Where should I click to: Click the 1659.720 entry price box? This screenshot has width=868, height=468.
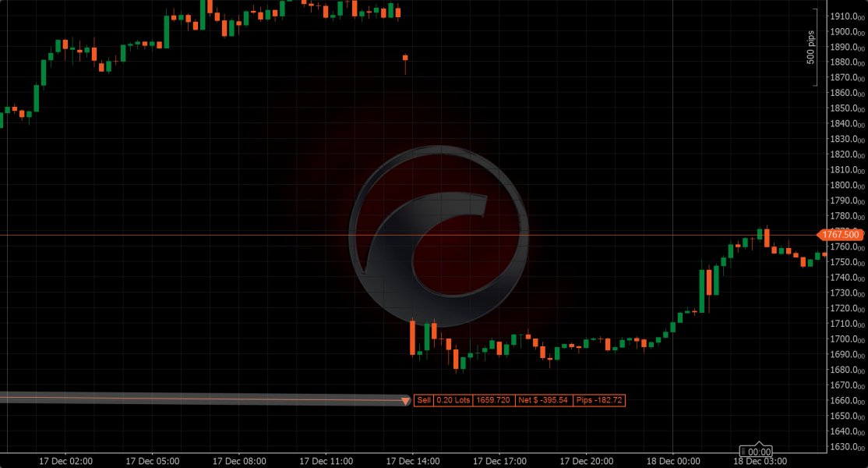point(492,400)
